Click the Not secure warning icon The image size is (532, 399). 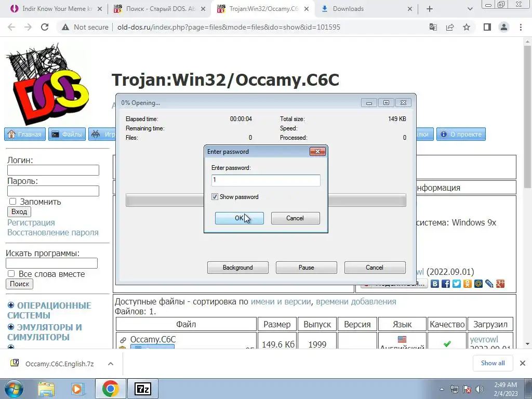click(x=65, y=27)
